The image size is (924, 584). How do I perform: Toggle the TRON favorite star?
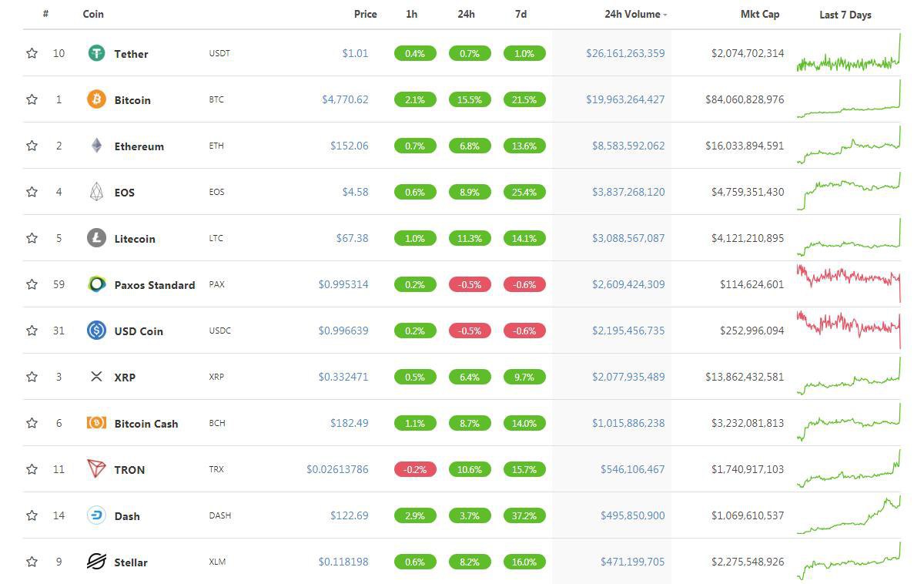(32, 469)
